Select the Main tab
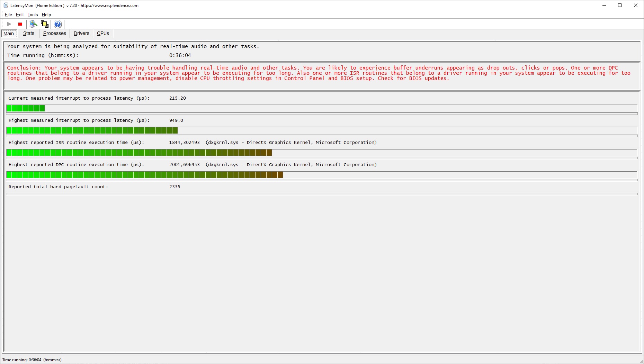Viewport: 644px width, 364px height. click(x=9, y=34)
